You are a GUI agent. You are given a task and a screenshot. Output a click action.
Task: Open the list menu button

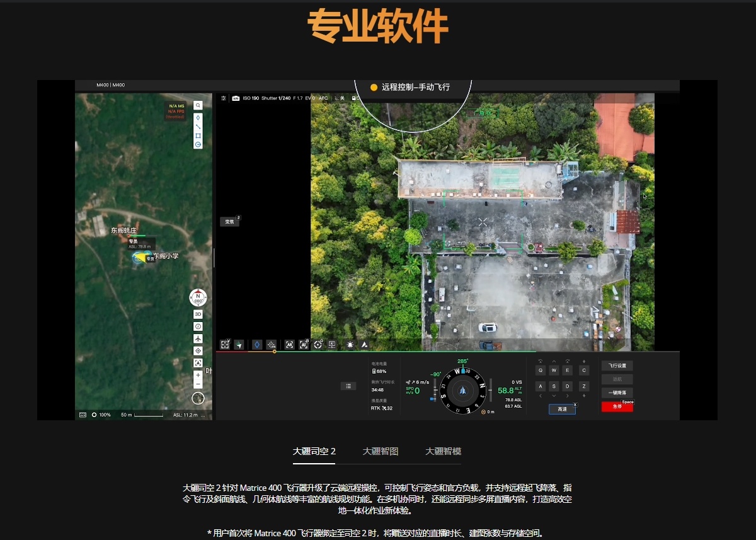(x=348, y=386)
